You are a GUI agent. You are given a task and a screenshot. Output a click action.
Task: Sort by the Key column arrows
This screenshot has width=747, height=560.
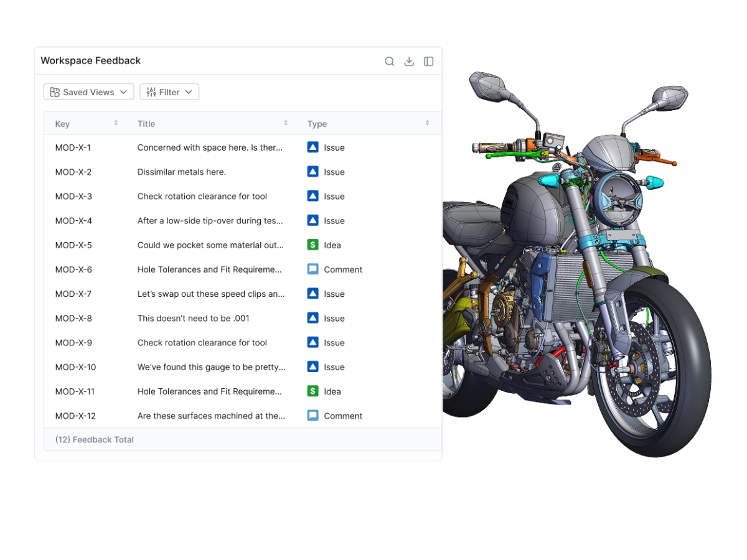point(116,123)
